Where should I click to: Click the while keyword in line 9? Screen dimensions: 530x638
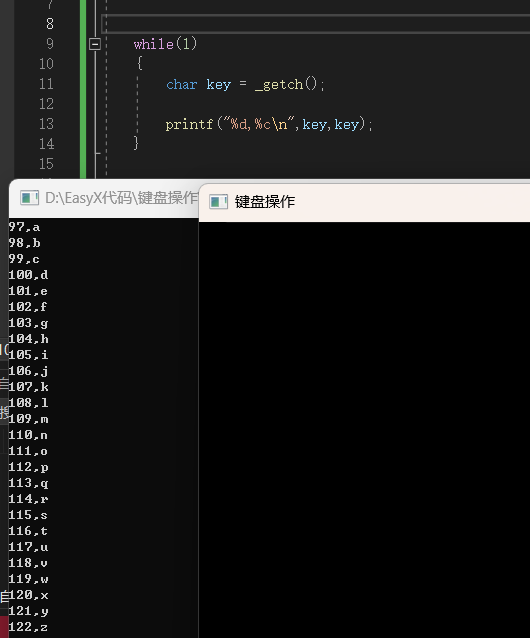coord(153,44)
